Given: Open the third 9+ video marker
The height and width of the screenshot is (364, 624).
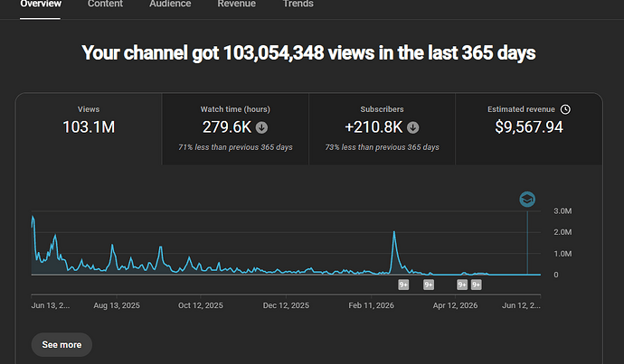Looking at the screenshot, I should [462, 285].
